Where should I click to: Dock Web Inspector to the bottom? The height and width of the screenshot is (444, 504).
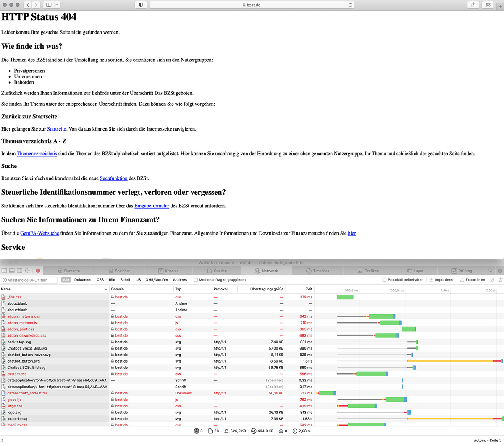[12, 271]
